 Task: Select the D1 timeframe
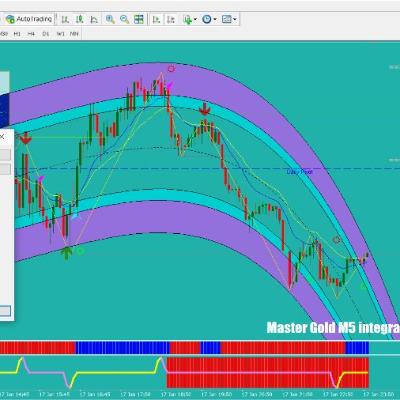pos(46,34)
